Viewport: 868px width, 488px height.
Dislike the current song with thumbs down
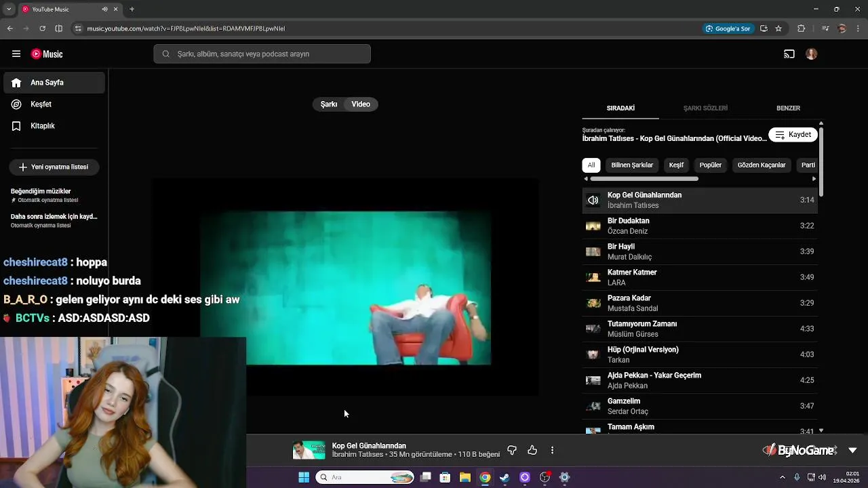[512, 450]
